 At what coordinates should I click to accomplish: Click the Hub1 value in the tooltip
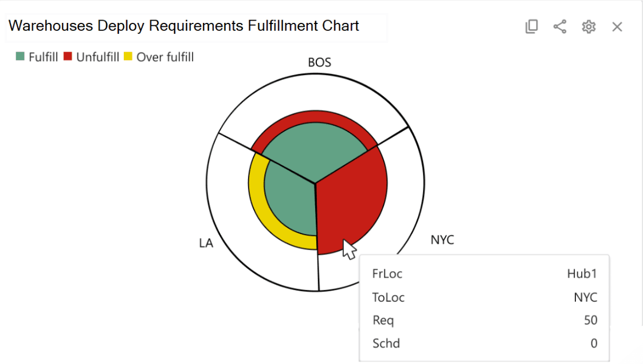[582, 274]
